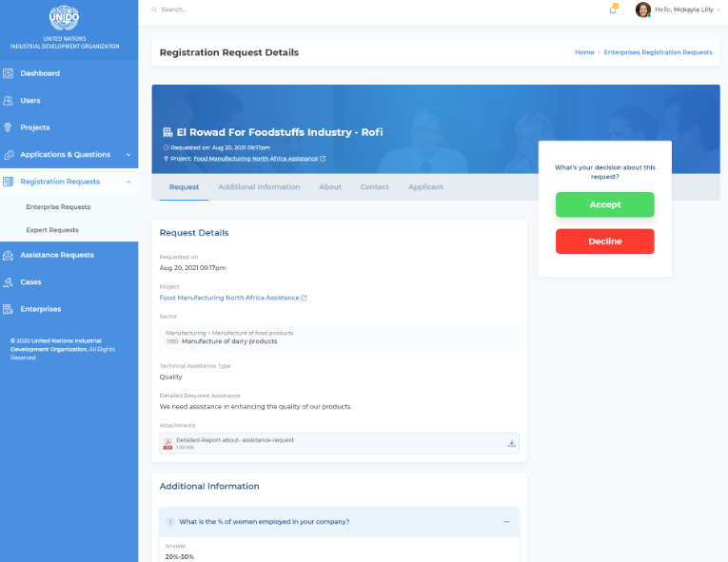The height and width of the screenshot is (562, 728).
Task: Select Expert Requests in sidebar
Action: (x=52, y=230)
